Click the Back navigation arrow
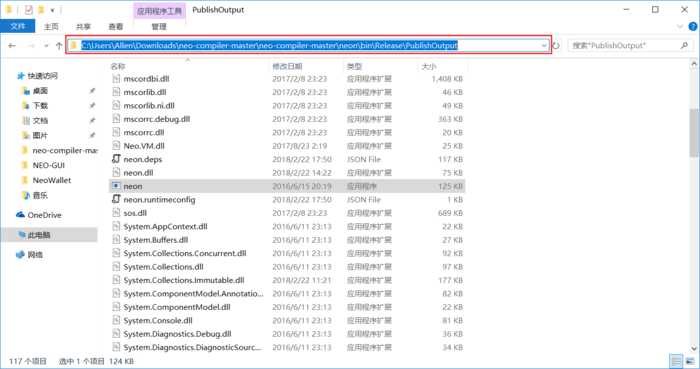The image size is (700, 369). pos(12,46)
